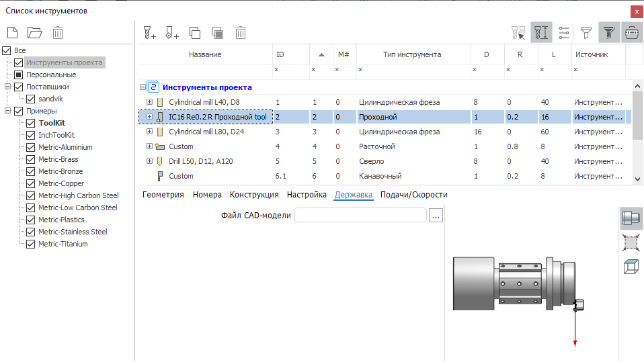The height and width of the screenshot is (362, 644).
Task: Click the add new milling tool icon
Action: click(x=150, y=32)
